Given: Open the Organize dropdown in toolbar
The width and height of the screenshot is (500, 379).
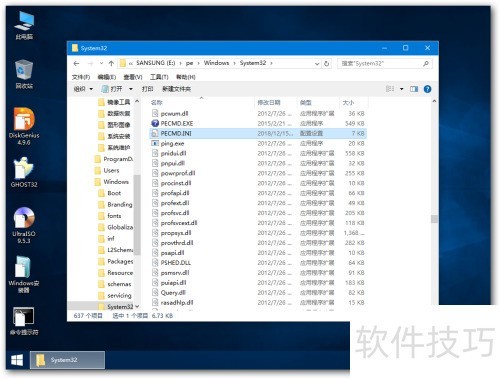Looking at the screenshot, I should [83, 89].
